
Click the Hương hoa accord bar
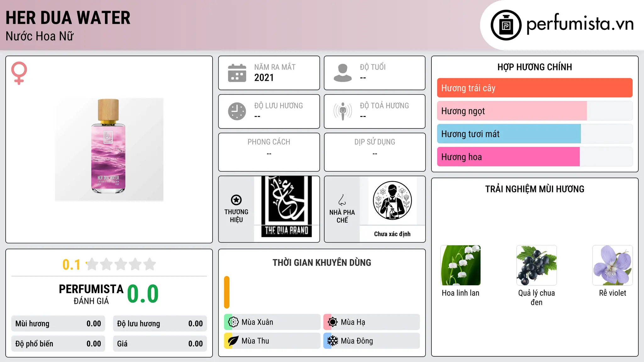pos(535,157)
